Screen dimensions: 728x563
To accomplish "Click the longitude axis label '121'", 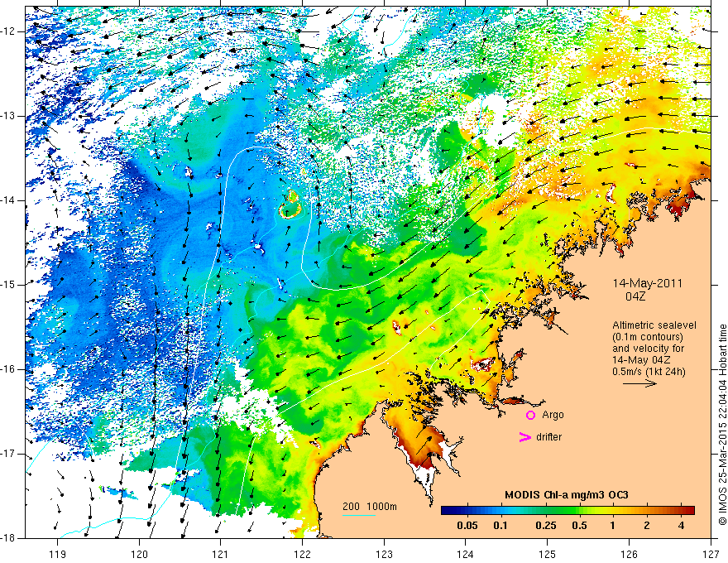I will point(221,554).
